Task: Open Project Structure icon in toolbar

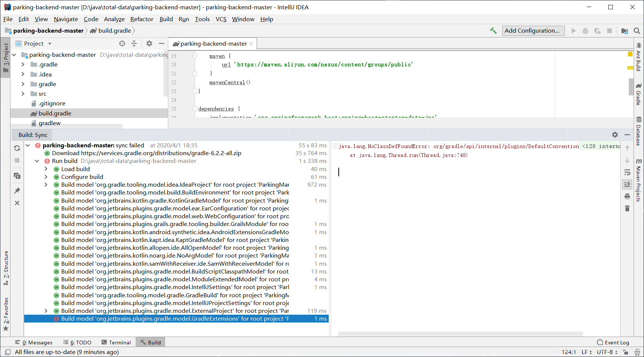Action: point(625,31)
